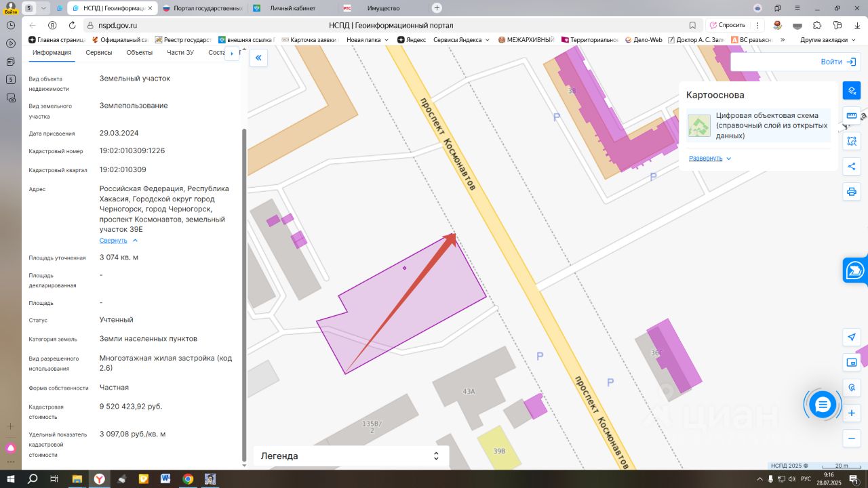Click the cadastral value 9 520 423,92 руб.

(131, 407)
